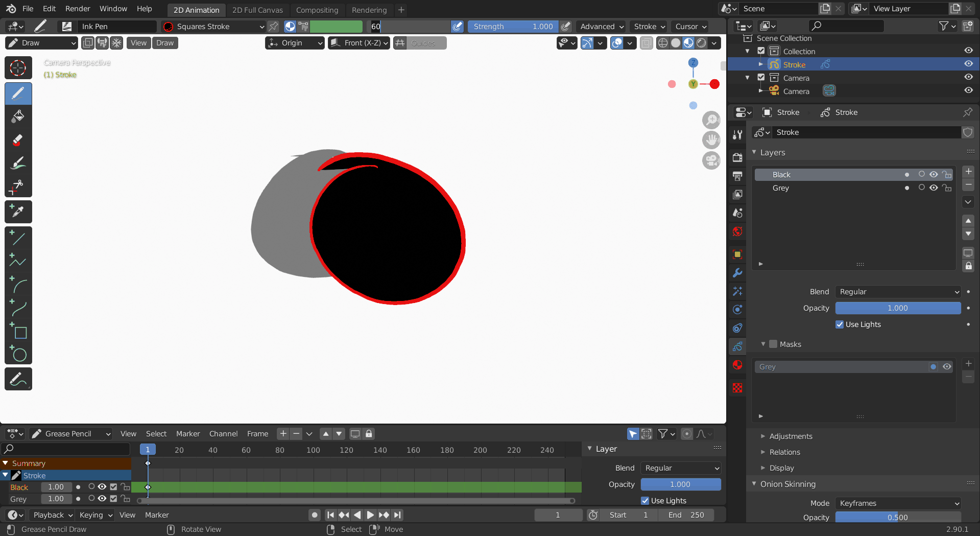This screenshot has width=980, height=536.
Task: Select the Fill bucket tool
Action: (x=18, y=116)
